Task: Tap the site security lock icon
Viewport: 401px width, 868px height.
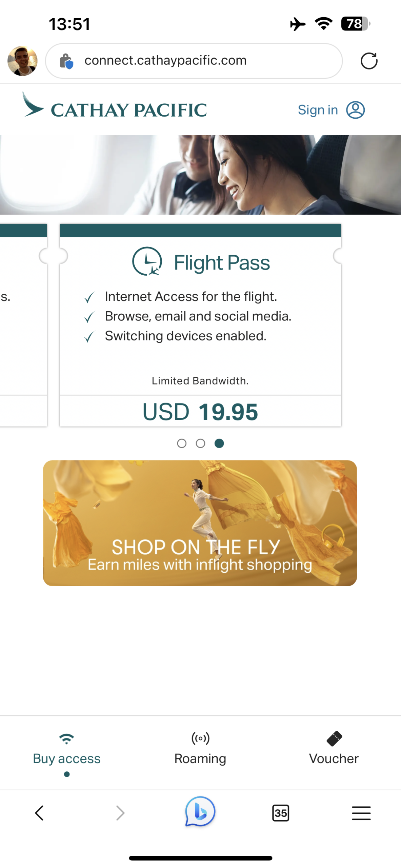Action: 66,61
